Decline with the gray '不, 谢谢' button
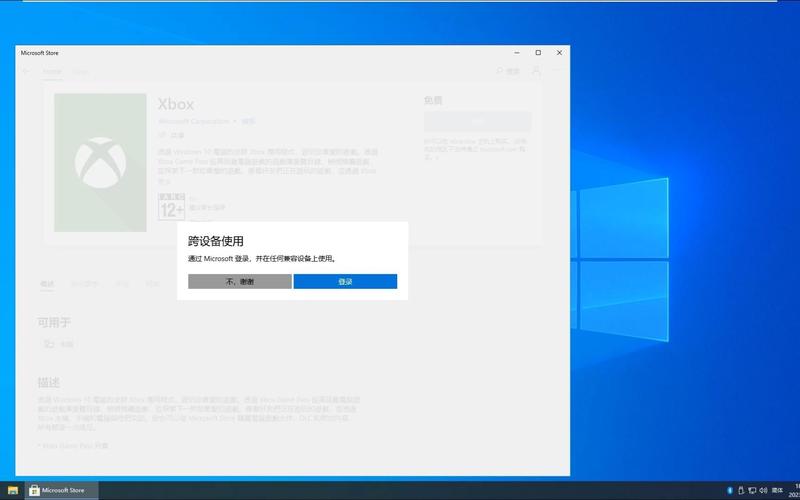Viewport: 800px width, 500px height. pos(240,281)
